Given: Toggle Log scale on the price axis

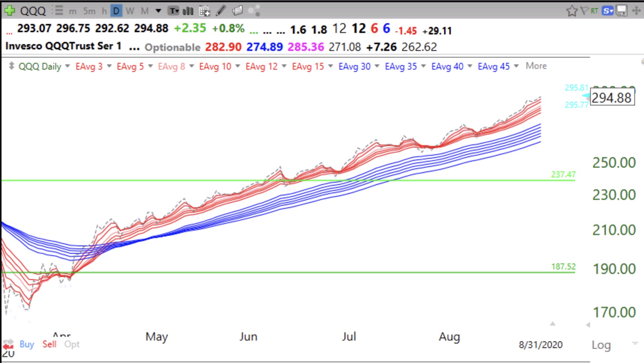Looking at the screenshot, I should point(601,345).
